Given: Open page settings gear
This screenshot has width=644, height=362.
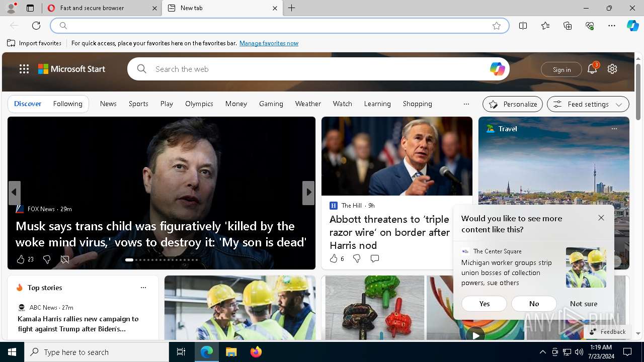Looking at the screenshot, I should (612, 69).
